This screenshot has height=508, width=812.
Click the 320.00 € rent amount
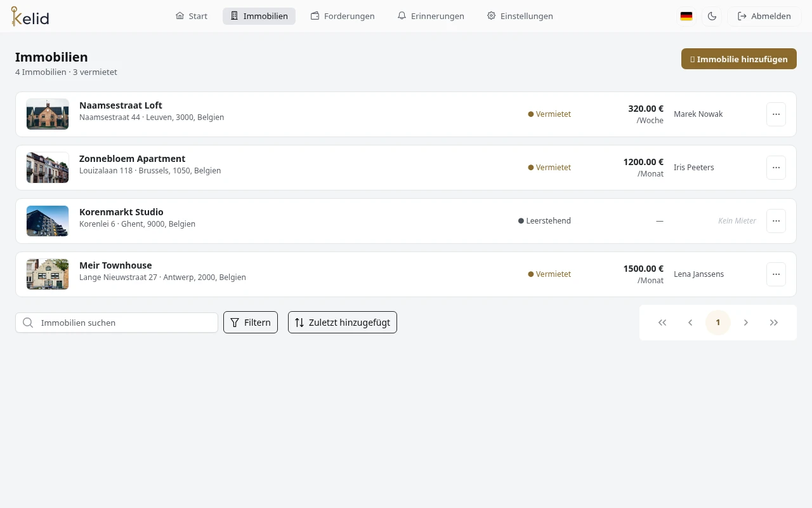click(x=646, y=109)
